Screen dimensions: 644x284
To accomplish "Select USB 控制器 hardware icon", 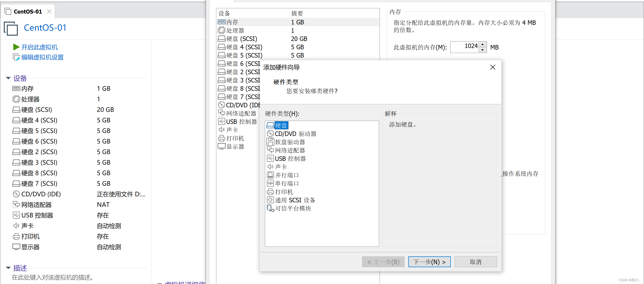I will (x=270, y=158).
